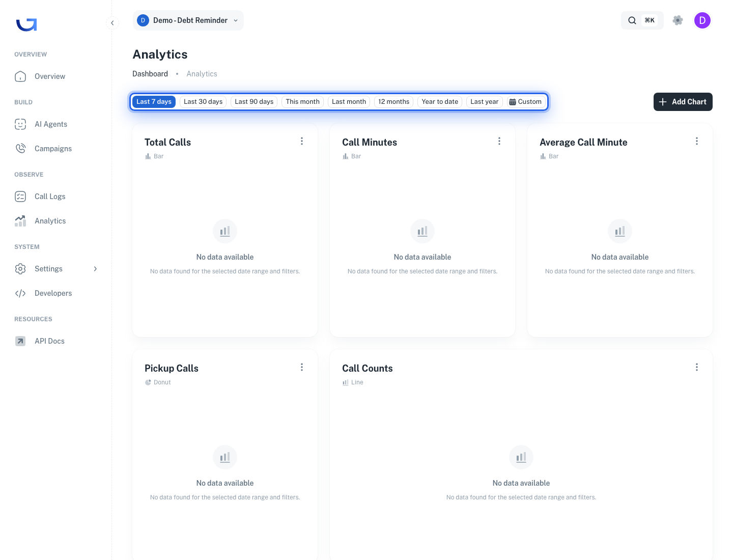This screenshot has width=733, height=560.
Task: Open Call Minutes card options menu
Action: pos(499,141)
